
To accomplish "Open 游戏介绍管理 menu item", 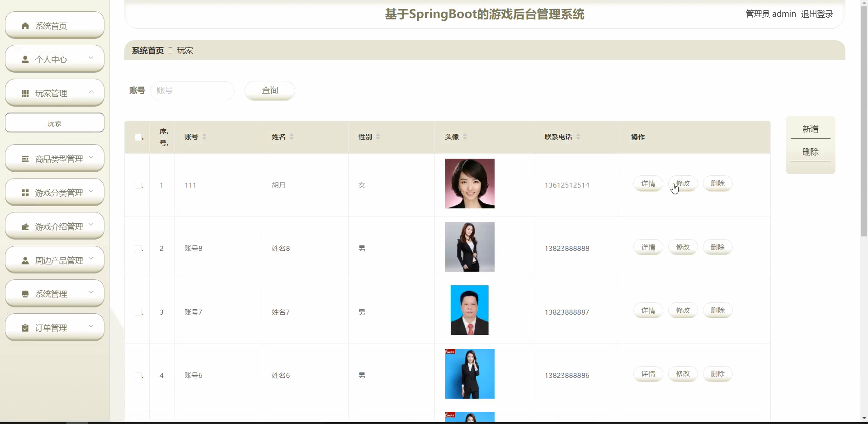I will [55, 226].
